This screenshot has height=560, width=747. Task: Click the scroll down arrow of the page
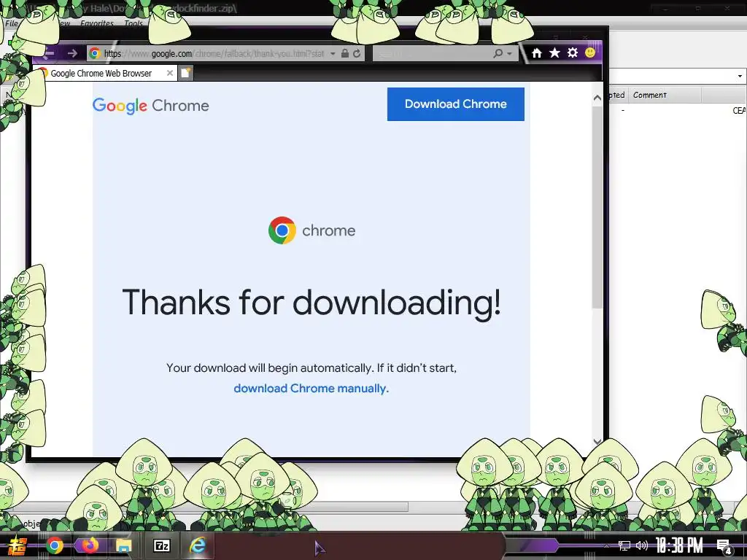(x=597, y=441)
